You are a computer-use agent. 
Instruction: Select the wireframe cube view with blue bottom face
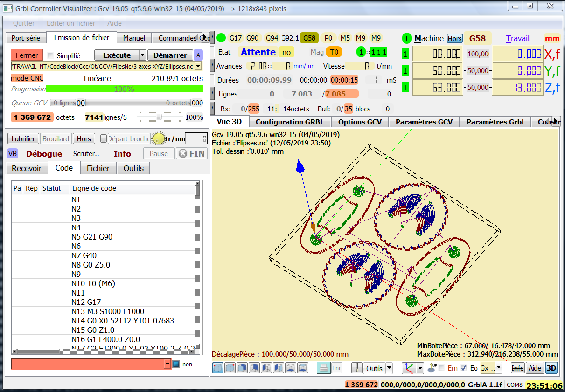(x=291, y=368)
